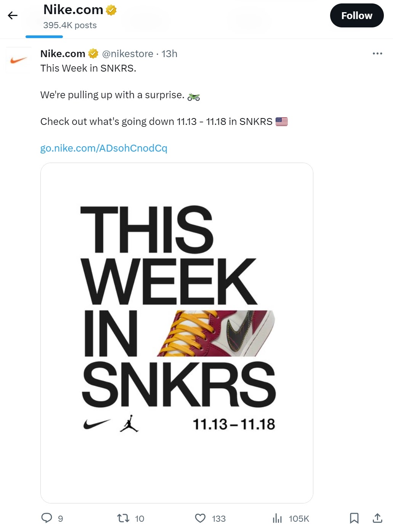Navigate back using the arrow
The width and height of the screenshot is (393, 532).
(13, 15)
